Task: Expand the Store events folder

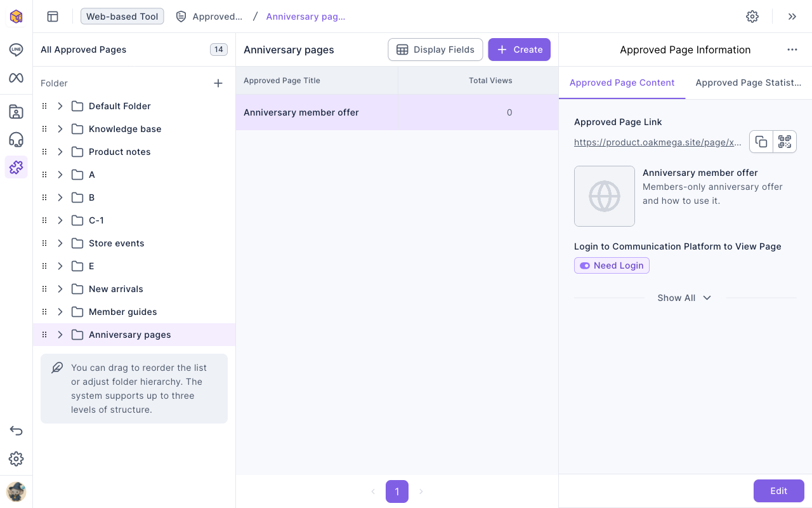Action: click(60, 243)
